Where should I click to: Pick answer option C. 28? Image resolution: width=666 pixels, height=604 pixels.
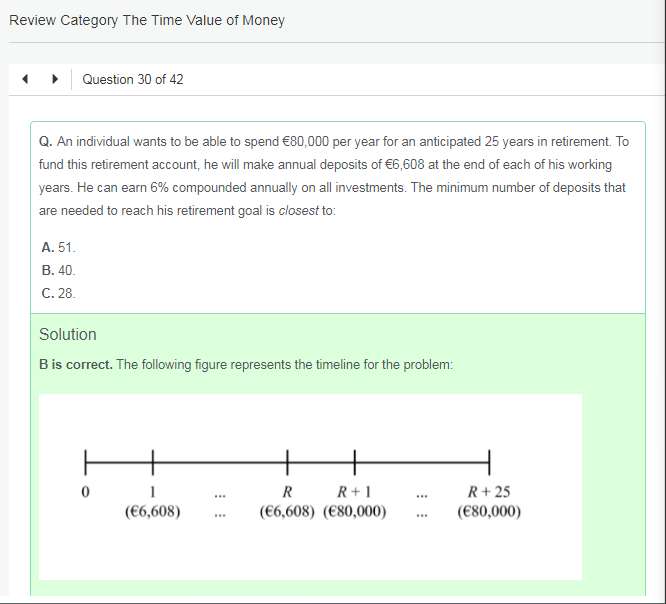pos(59,294)
